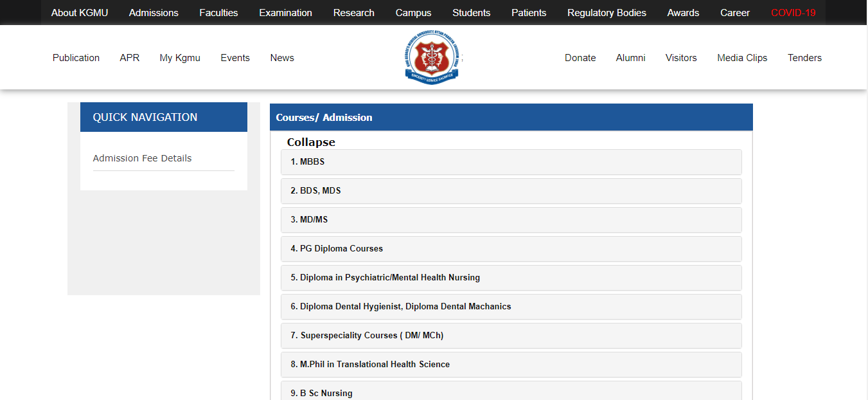
Task: Open the Admissions menu
Action: click(153, 12)
